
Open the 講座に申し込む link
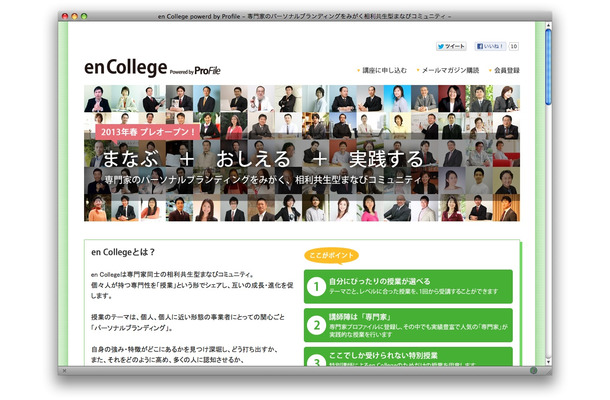(x=384, y=70)
